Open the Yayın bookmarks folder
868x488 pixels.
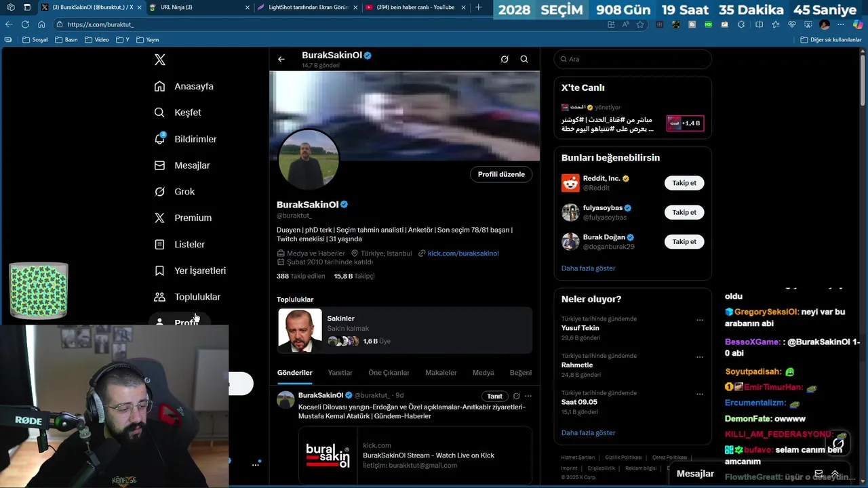click(148, 40)
